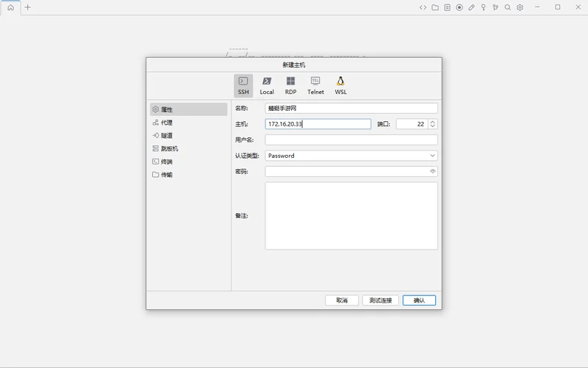Focus the 用户名 username input field
Viewport: 588px width, 368px height.
click(x=351, y=140)
